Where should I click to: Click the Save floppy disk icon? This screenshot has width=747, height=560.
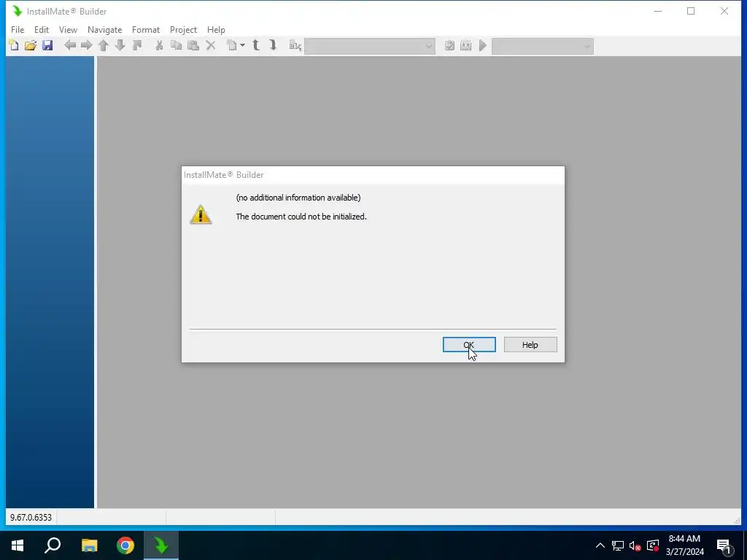point(47,46)
